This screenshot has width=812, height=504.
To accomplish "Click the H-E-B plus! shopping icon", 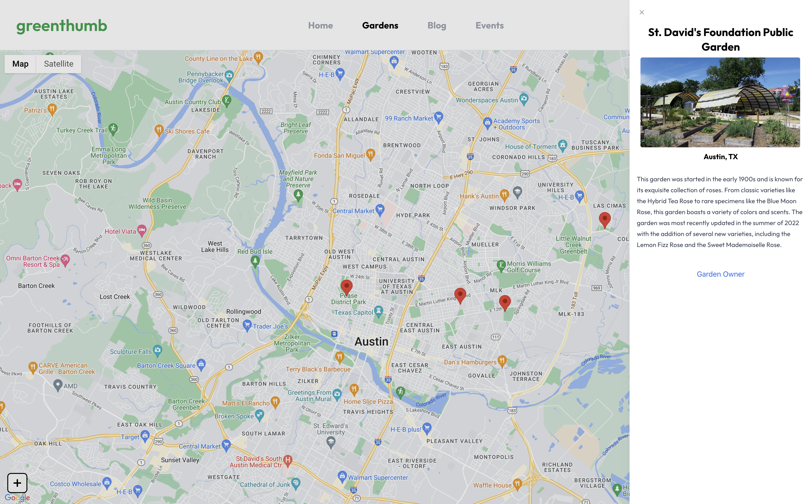I will tap(427, 429).
